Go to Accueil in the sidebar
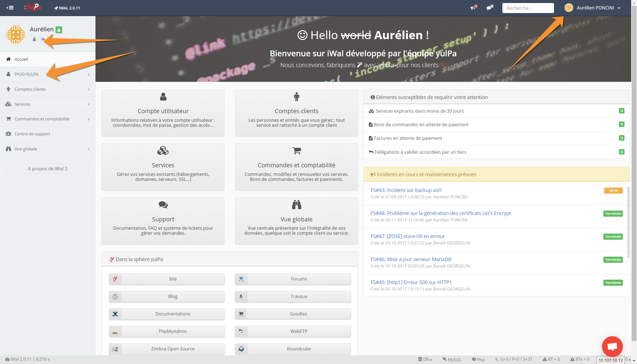637x364 pixels. (x=48, y=59)
